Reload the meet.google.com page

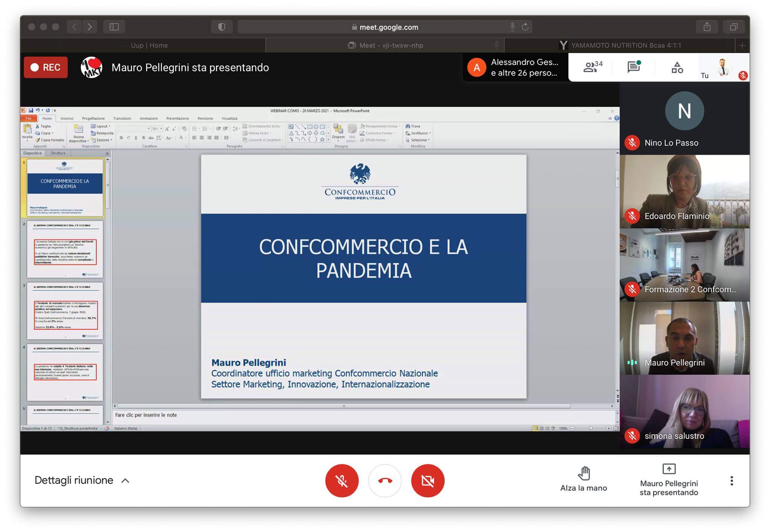525,27
